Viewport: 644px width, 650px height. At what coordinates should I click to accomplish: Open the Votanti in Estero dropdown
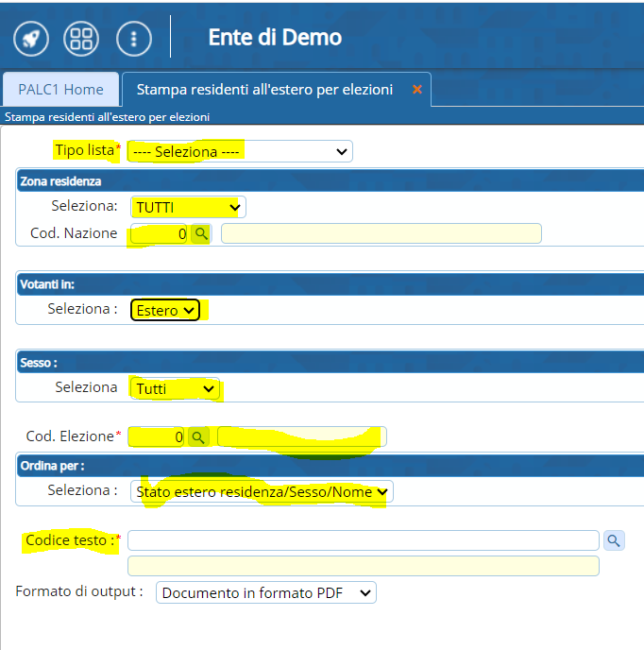pos(165,310)
